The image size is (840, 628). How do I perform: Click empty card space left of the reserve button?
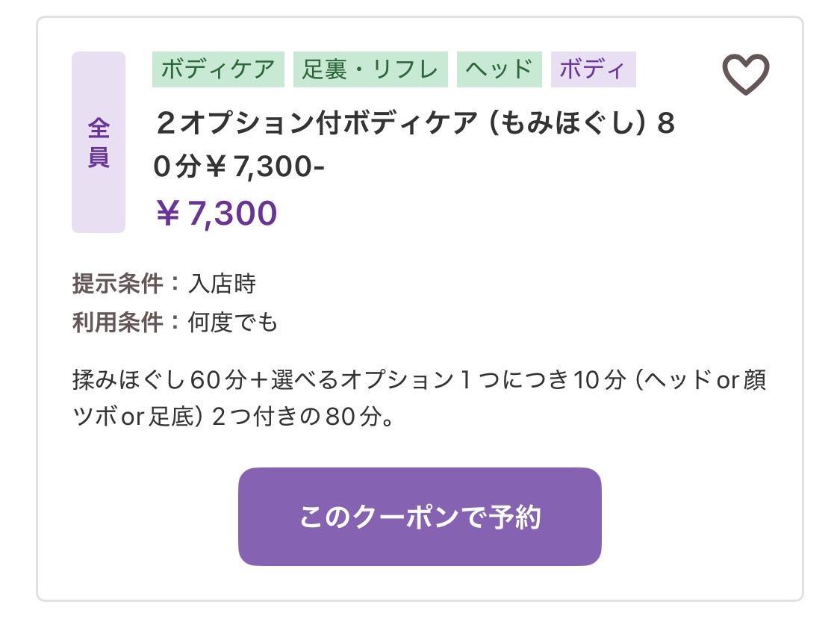click(x=134, y=517)
